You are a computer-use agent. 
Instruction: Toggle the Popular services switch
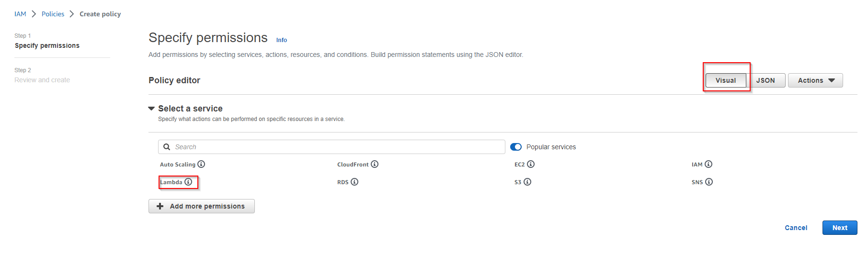pos(516,147)
